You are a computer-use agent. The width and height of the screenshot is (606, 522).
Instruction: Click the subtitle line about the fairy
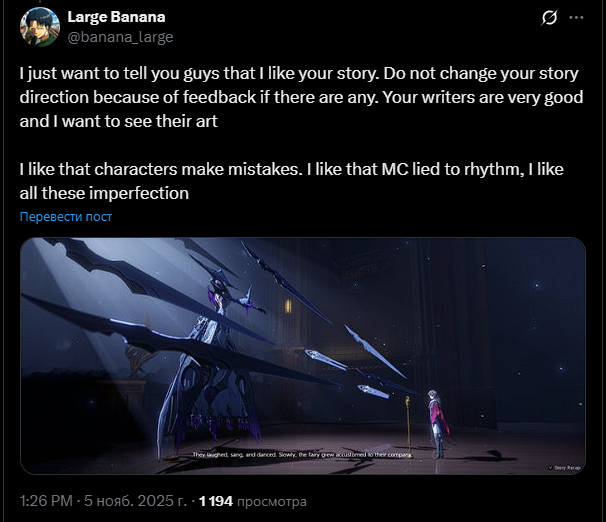(x=303, y=455)
